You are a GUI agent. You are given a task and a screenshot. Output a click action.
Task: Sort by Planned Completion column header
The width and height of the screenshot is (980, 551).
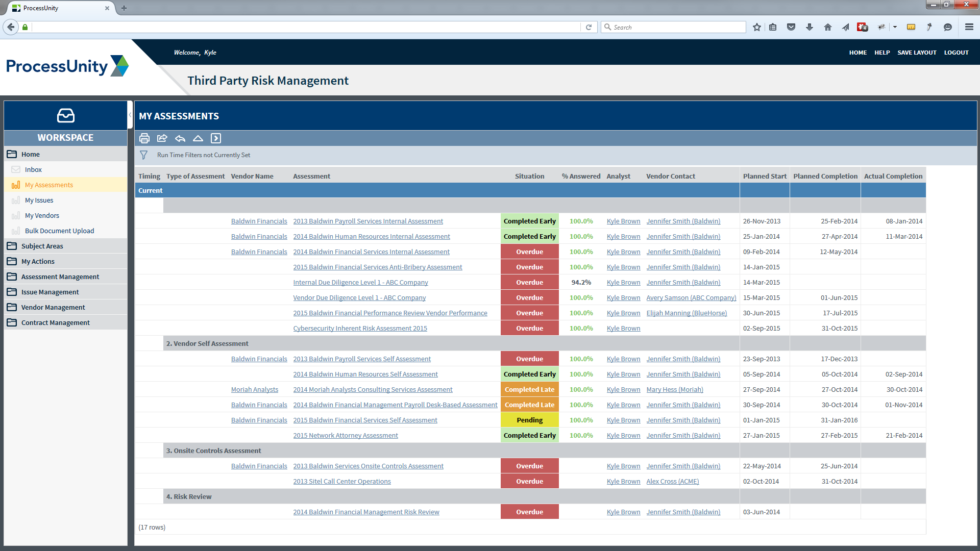pyautogui.click(x=825, y=176)
